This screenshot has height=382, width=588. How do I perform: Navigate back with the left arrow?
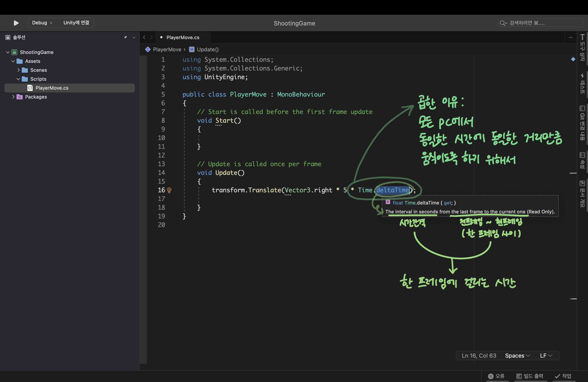[x=144, y=37]
